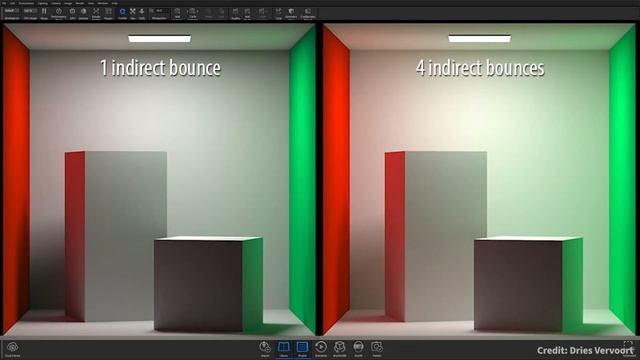Image resolution: width=640 pixels, height=360 pixels.
Task: Launch the Configurator Wizard icon
Action: point(307,11)
